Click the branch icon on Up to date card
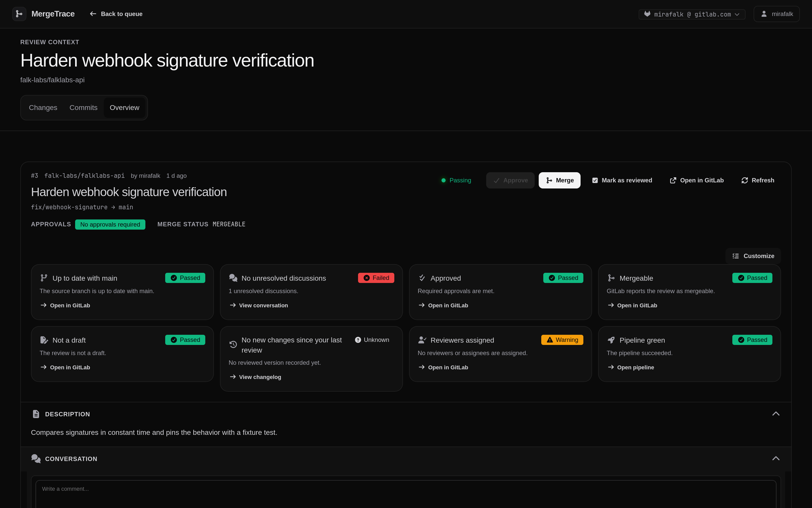Screen dimensions: 812x508 (x=44, y=278)
